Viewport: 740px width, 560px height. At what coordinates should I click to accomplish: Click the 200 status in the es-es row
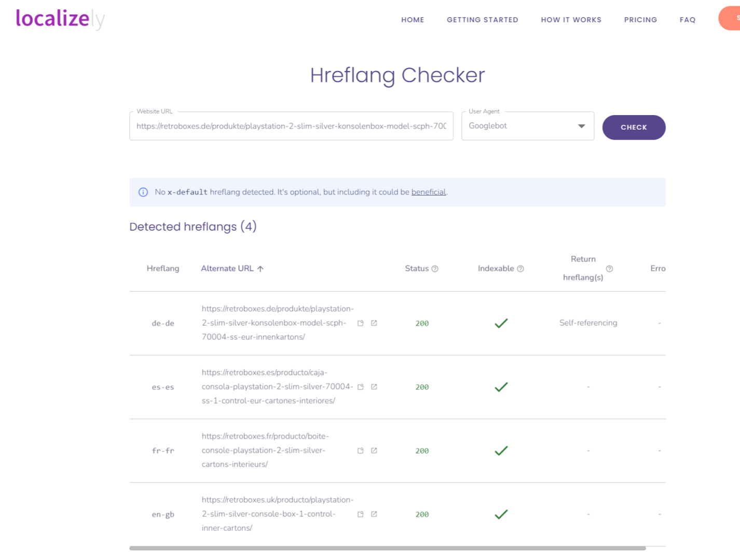tap(422, 387)
